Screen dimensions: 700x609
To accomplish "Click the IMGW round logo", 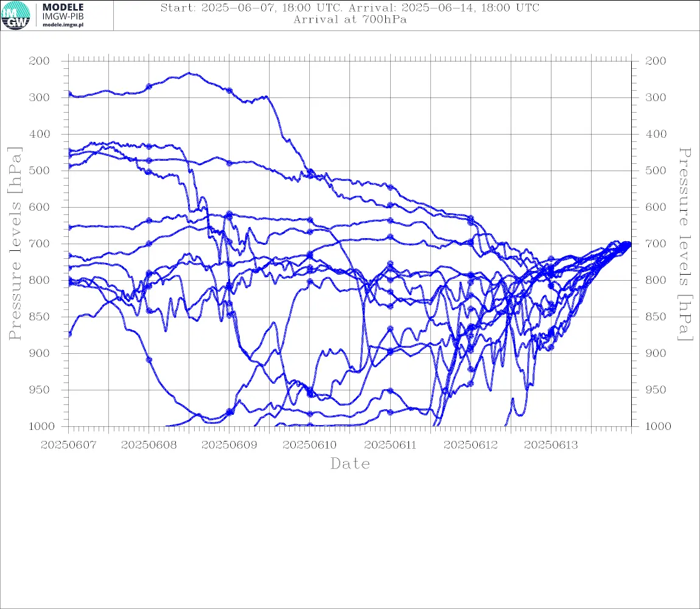I will [16, 16].
